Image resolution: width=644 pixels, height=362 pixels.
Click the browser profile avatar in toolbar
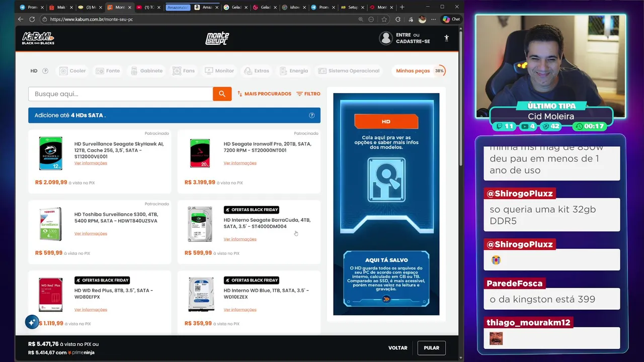coord(422,19)
